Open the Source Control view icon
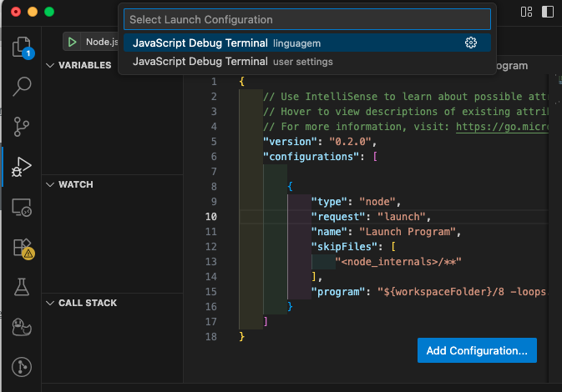Image resolution: width=562 pixels, height=392 pixels. point(22,127)
